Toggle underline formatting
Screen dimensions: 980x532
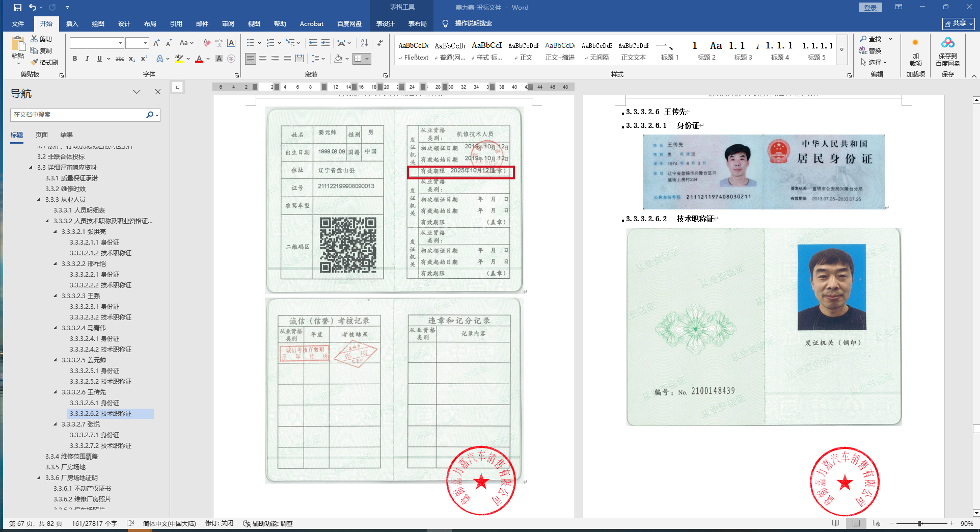[99, 59]
